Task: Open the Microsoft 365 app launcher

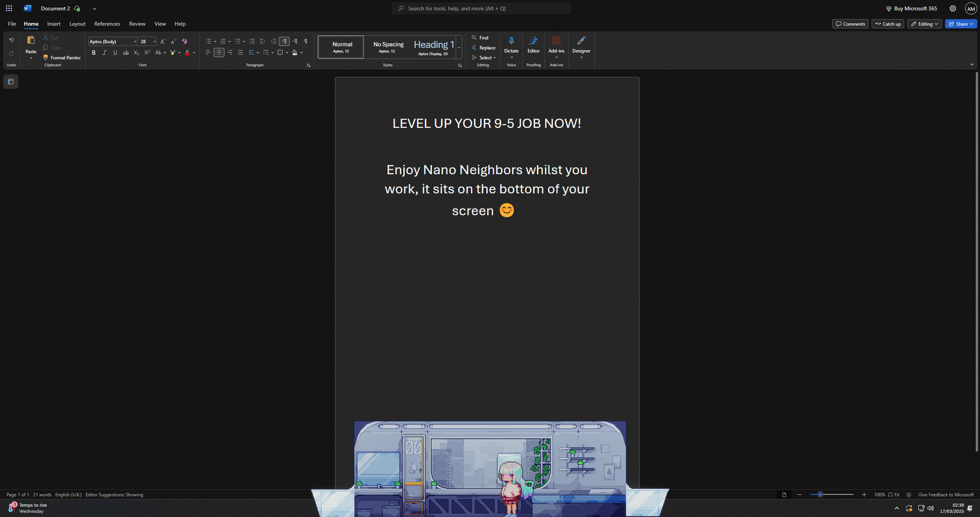Action: 9,8
